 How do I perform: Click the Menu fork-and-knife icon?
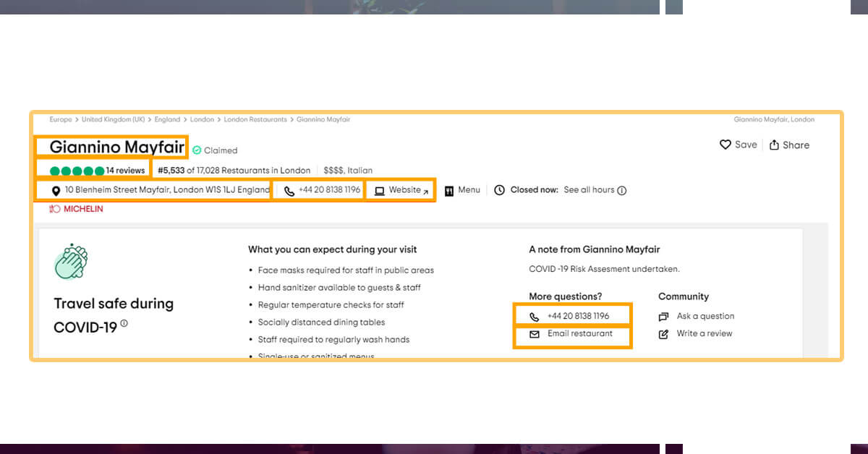[449, 191]
